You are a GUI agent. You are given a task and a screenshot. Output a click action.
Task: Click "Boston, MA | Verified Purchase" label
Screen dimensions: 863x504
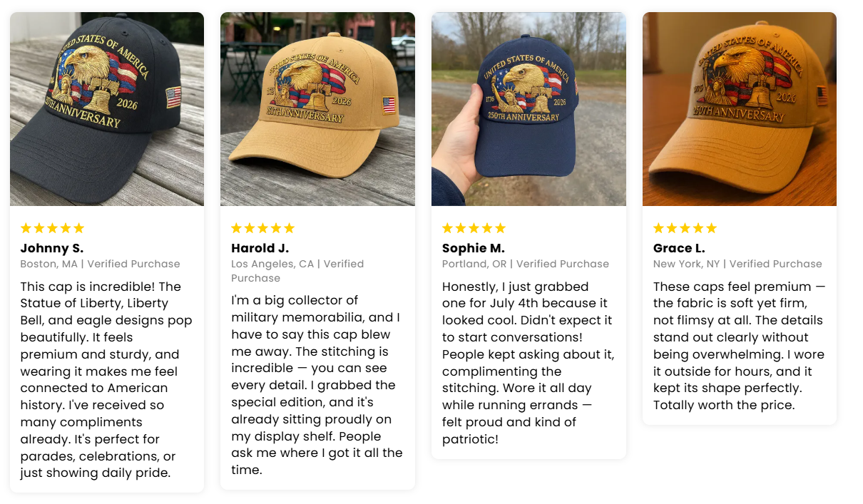click(x=100, y=264)
